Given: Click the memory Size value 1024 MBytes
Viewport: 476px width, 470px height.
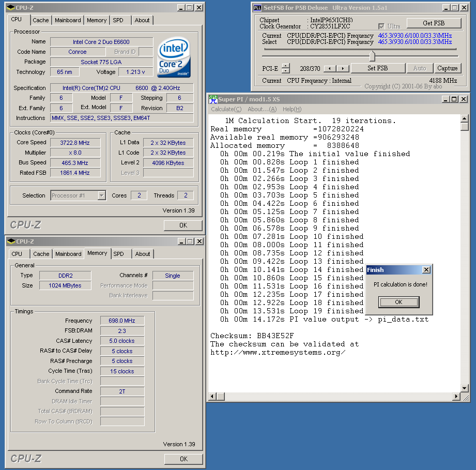Looking at the screenshot, I should coord(65,285).
